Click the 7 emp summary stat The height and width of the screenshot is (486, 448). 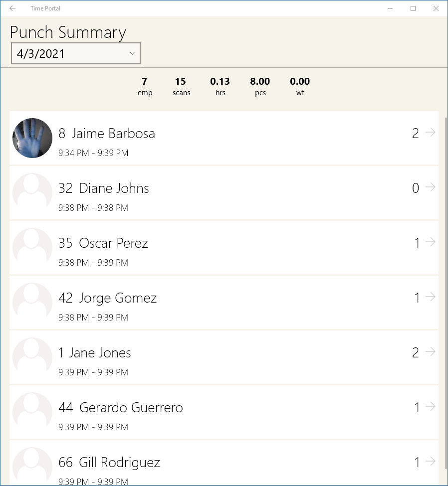pos(145,86)
